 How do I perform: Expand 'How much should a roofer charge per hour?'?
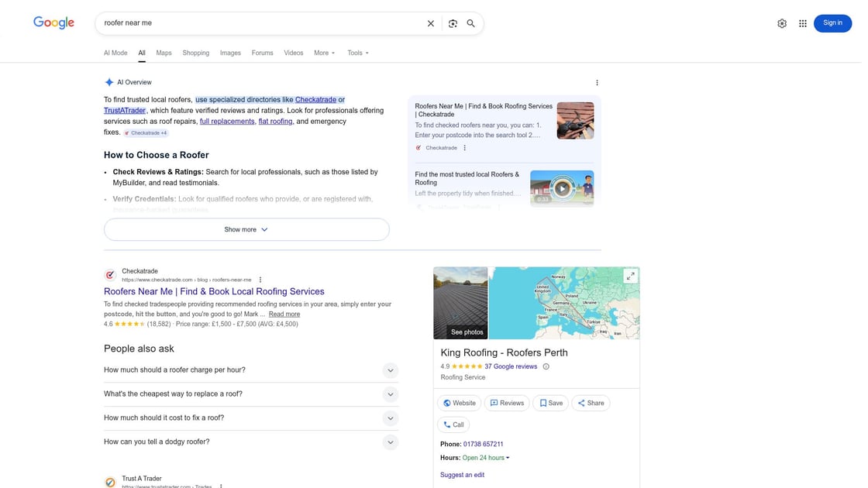tap(391, 370)
